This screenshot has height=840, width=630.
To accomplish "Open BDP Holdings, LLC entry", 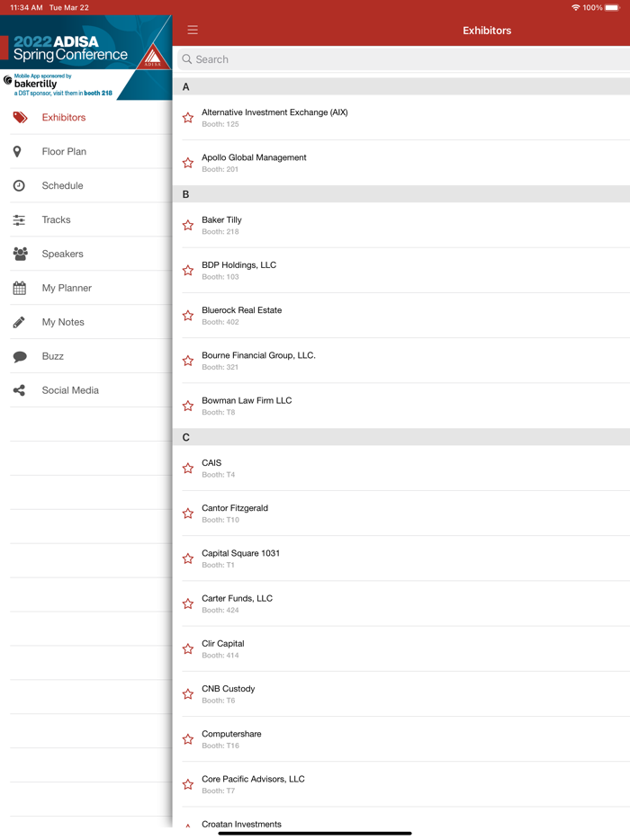I will point(401,271).
